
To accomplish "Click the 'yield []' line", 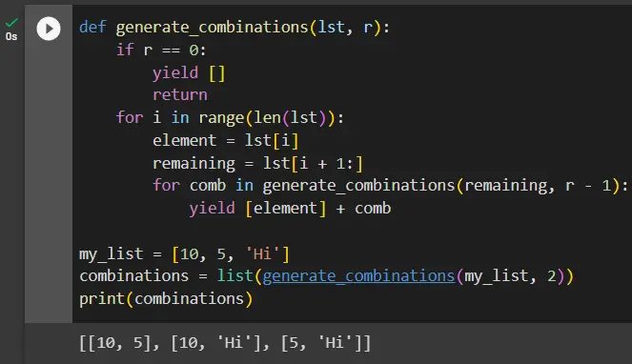I will [x=189, y=73].
